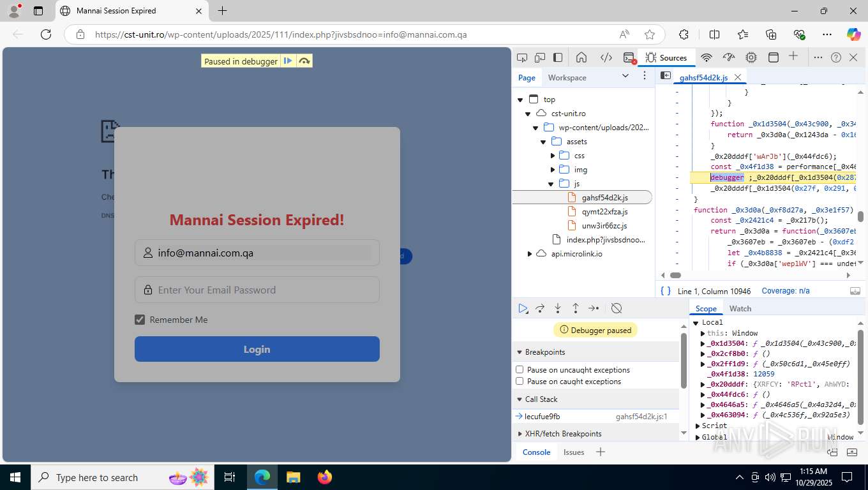
Task: Open the Application tool icon
Action: click(x=773, y=57)
